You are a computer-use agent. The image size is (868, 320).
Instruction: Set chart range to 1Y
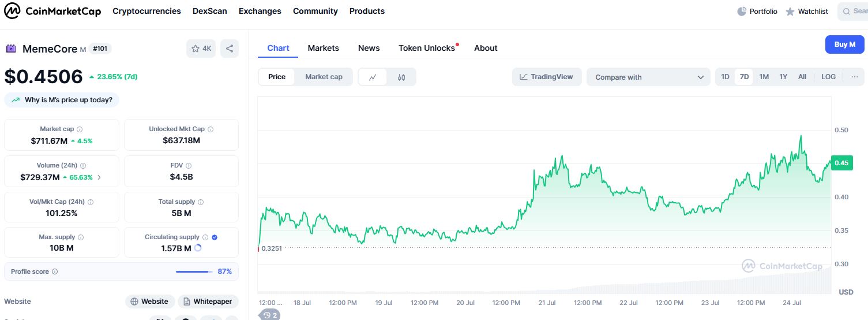click(x=783, y=77)
